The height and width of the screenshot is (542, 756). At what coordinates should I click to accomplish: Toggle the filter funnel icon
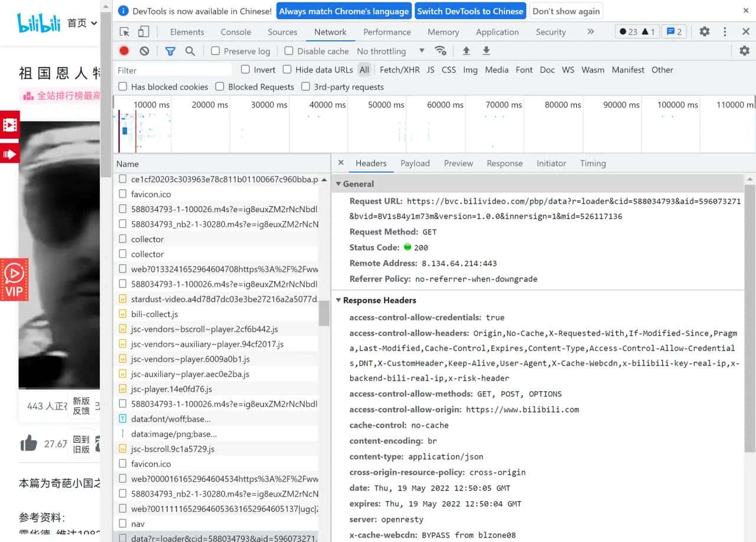pos(170,51)
